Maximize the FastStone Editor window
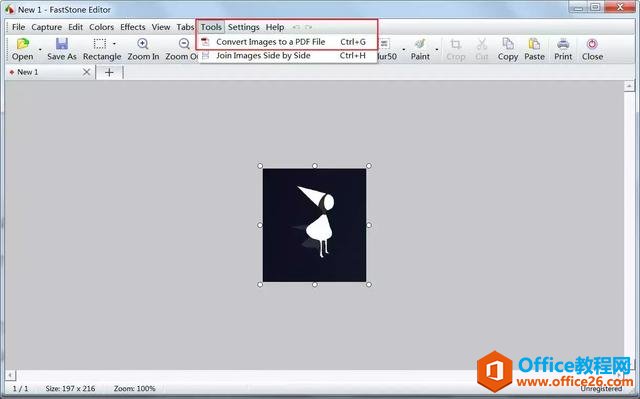 tap(596, 7)
